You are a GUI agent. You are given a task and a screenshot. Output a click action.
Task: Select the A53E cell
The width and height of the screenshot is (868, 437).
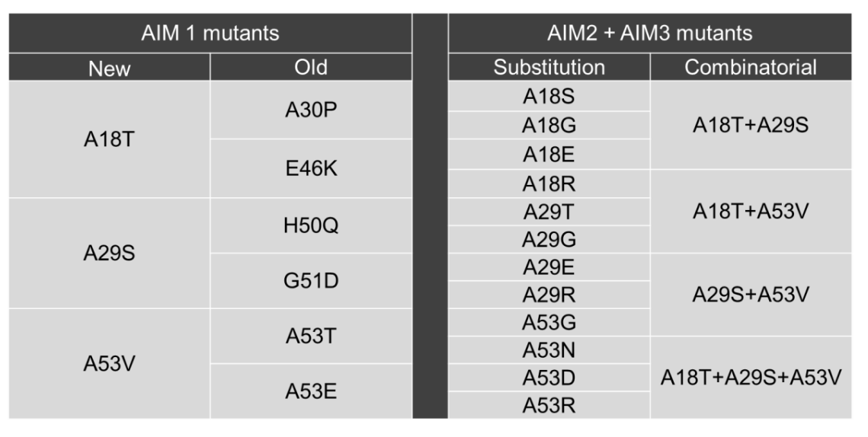(311, 391)
